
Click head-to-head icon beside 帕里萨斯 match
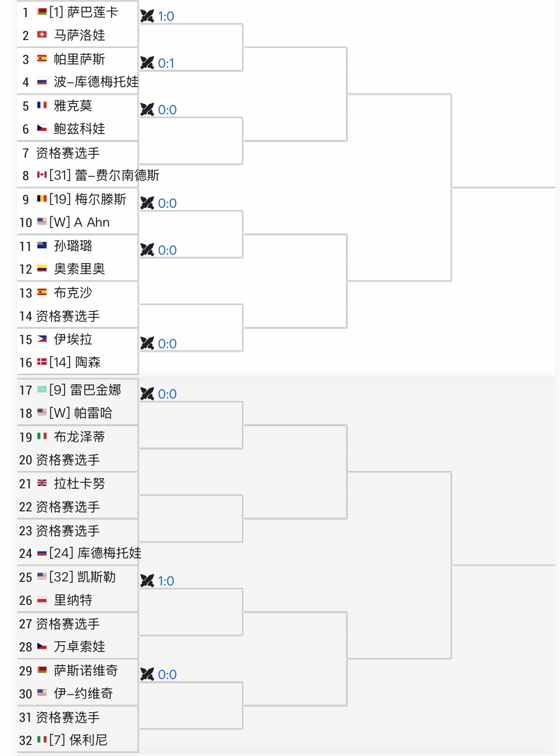[147, 63]
